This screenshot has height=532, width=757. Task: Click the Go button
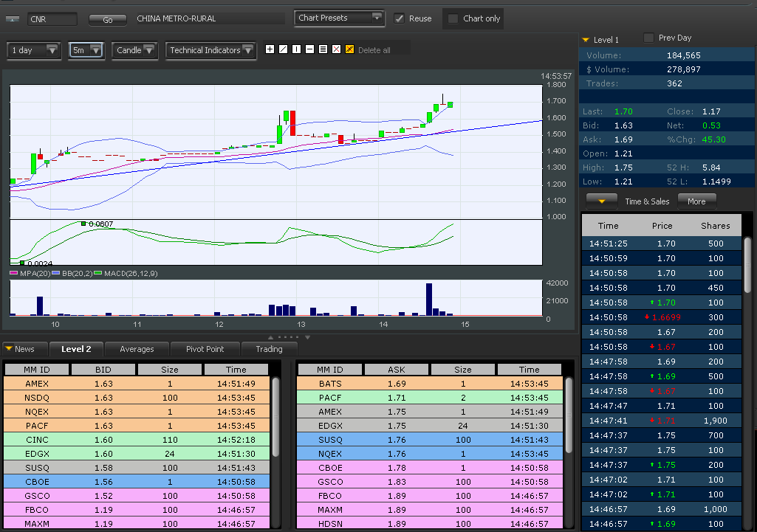(x=108, y=20)
